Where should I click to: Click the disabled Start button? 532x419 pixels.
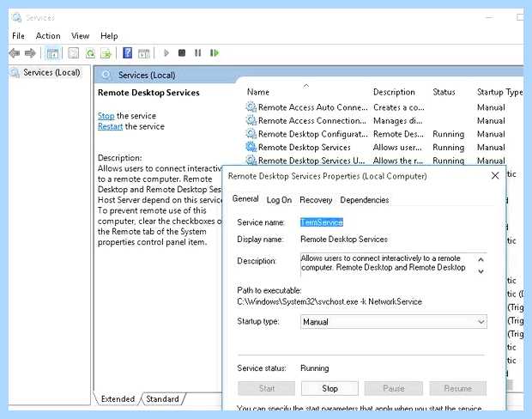click(266, 388)
